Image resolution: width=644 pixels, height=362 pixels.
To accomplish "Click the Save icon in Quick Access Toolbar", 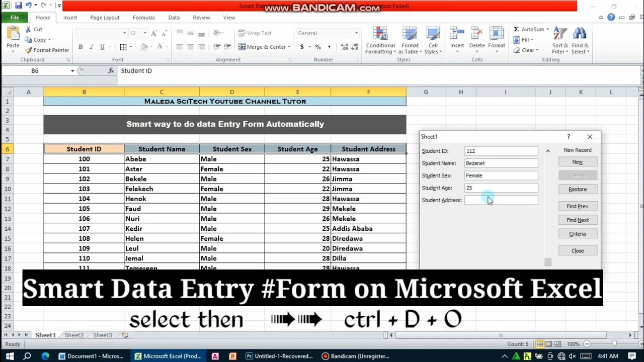I will tap(18, 6).
